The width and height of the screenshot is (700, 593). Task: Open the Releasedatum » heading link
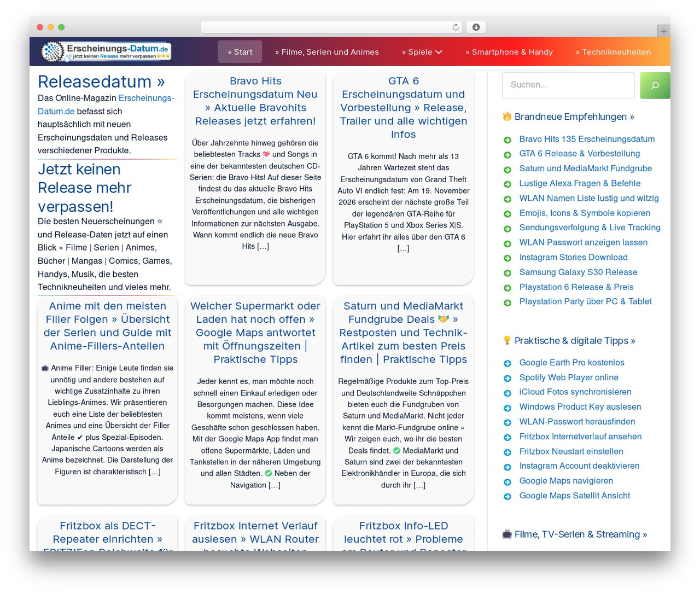tap(101, 81)
